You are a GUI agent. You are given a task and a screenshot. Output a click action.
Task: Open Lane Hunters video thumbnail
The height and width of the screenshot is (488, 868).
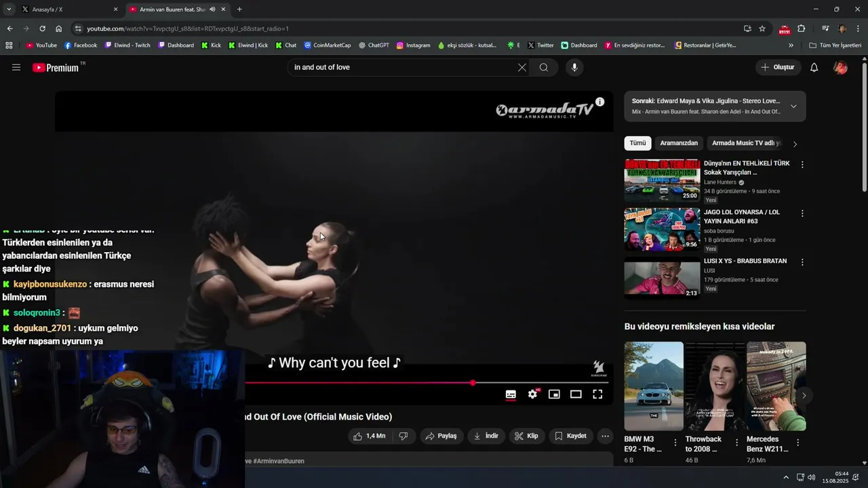[x=662, y=180]
